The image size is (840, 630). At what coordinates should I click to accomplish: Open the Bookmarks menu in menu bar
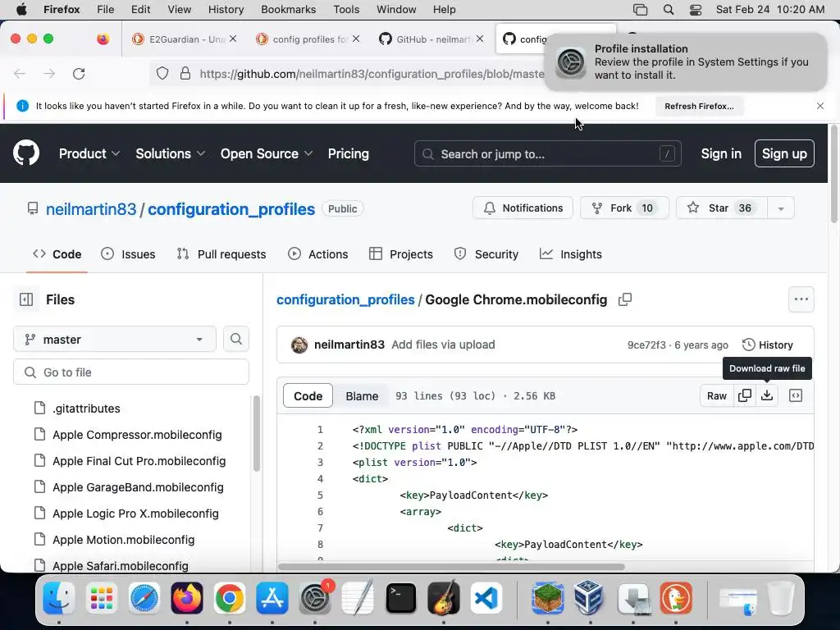point(288,10)
